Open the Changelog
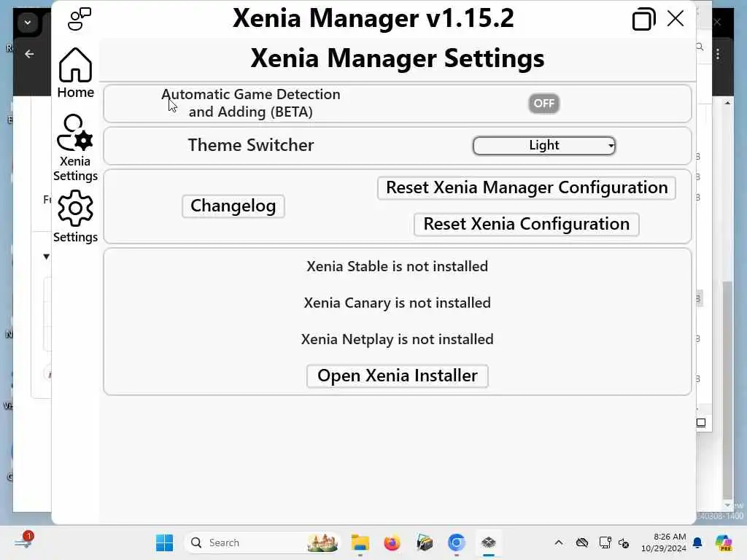The image size is (747, 560). [233, 206]
